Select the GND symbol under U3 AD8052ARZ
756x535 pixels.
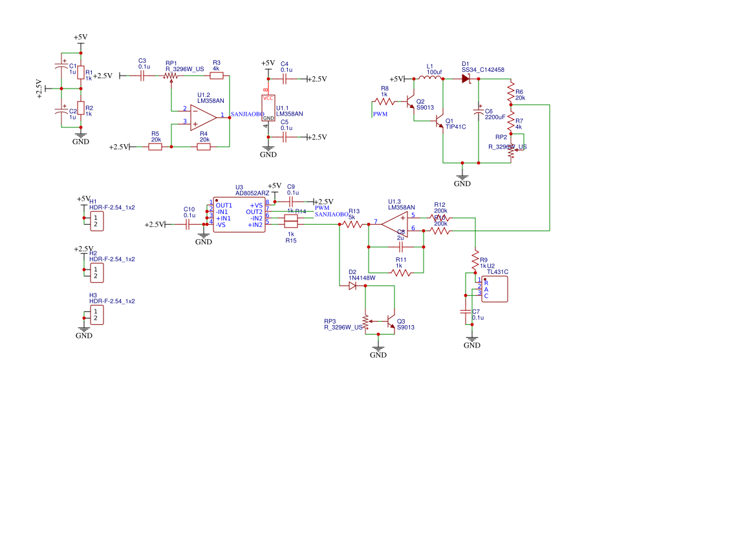[204, 239]
